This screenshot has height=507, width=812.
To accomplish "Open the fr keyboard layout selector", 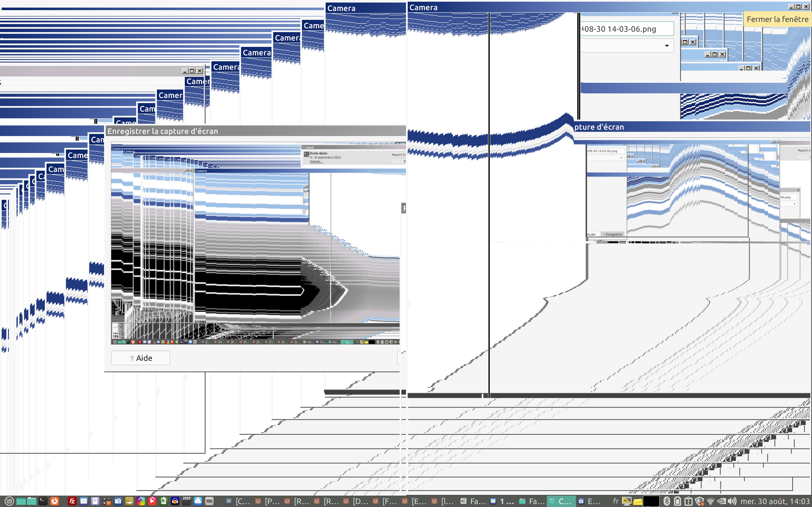I will (x=616, y=501).
